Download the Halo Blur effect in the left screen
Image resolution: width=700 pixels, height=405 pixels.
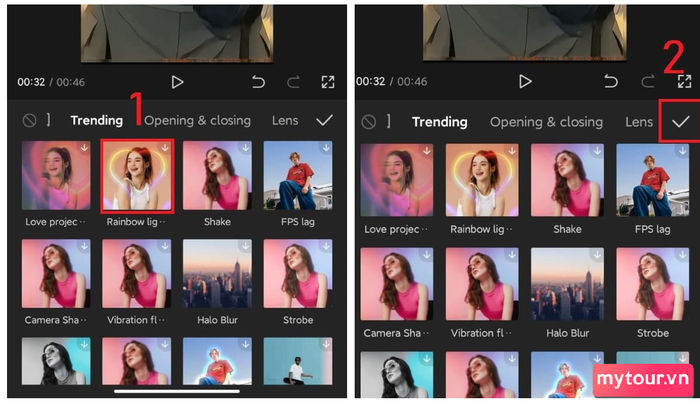point(246,246)
